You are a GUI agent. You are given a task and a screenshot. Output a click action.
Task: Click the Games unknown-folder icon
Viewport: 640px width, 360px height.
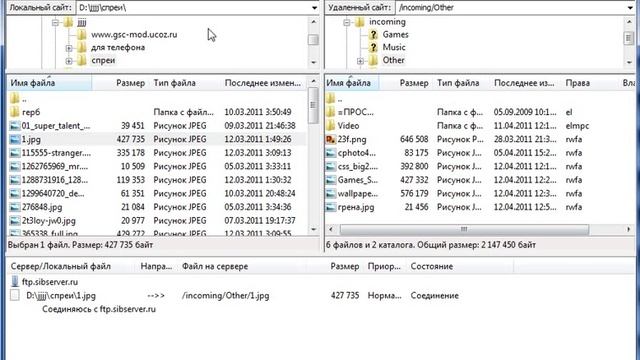pos(373,35)
